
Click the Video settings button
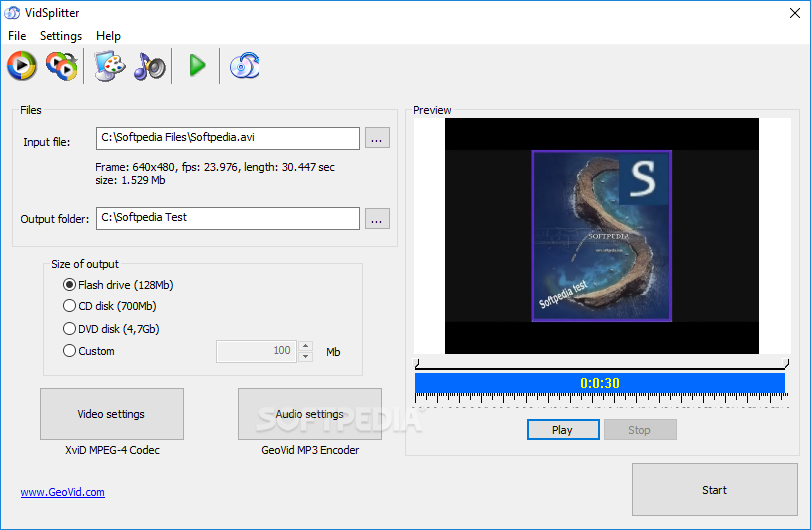point(112,414)
